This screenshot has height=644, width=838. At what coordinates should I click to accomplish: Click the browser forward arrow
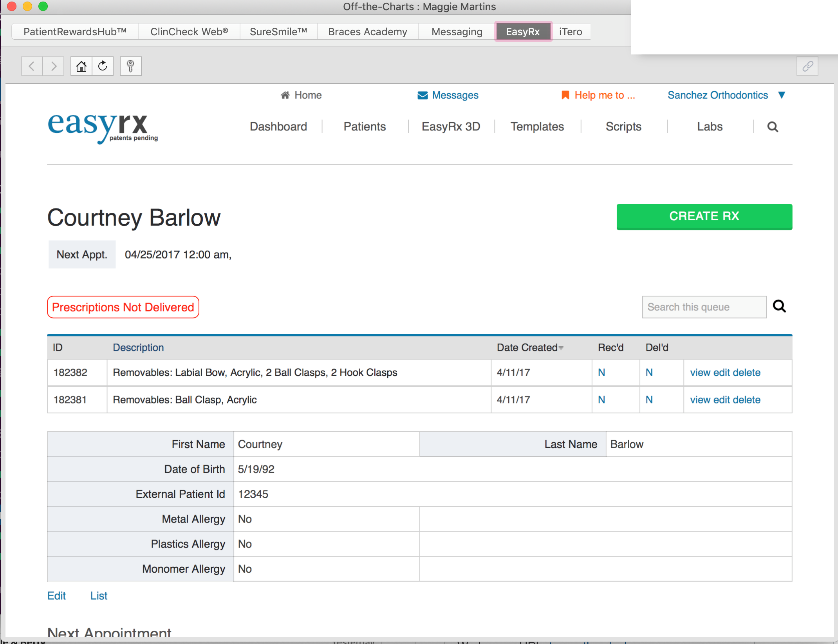[54, 66]
